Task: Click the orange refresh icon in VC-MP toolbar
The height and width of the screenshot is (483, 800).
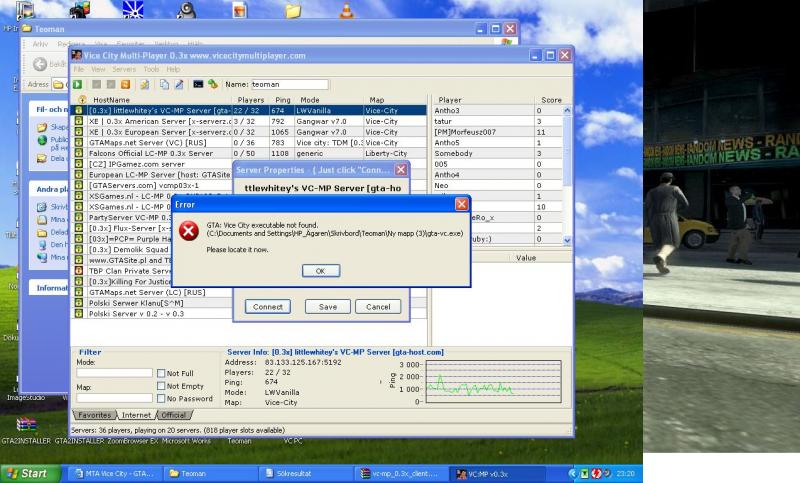Action: click(126, 84)
